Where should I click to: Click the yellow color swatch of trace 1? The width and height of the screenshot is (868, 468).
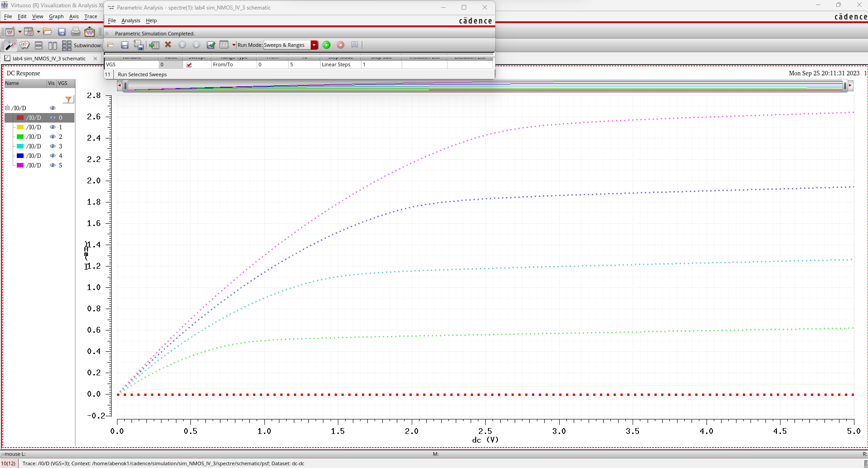[x=20, y=127]
